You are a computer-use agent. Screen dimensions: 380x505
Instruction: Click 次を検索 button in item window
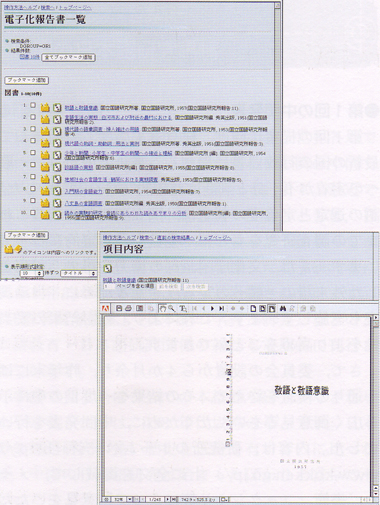pyautogui.click(x=196, y=287)
